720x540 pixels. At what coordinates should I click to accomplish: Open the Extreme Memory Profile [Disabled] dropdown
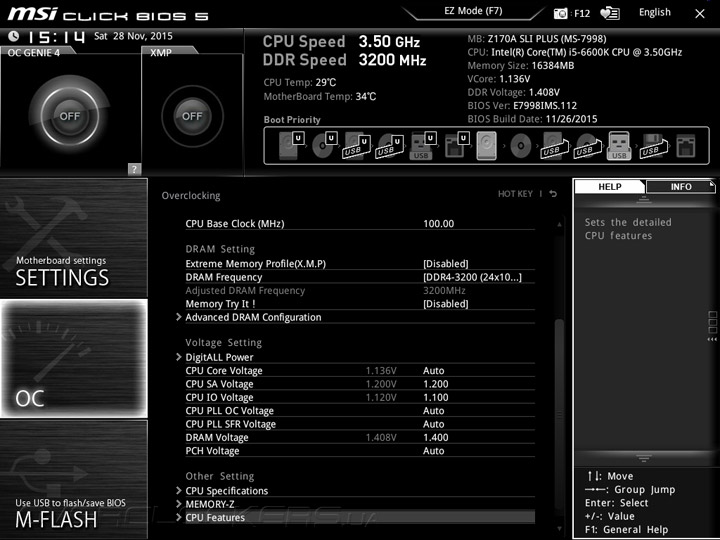(x=445, y=264)
